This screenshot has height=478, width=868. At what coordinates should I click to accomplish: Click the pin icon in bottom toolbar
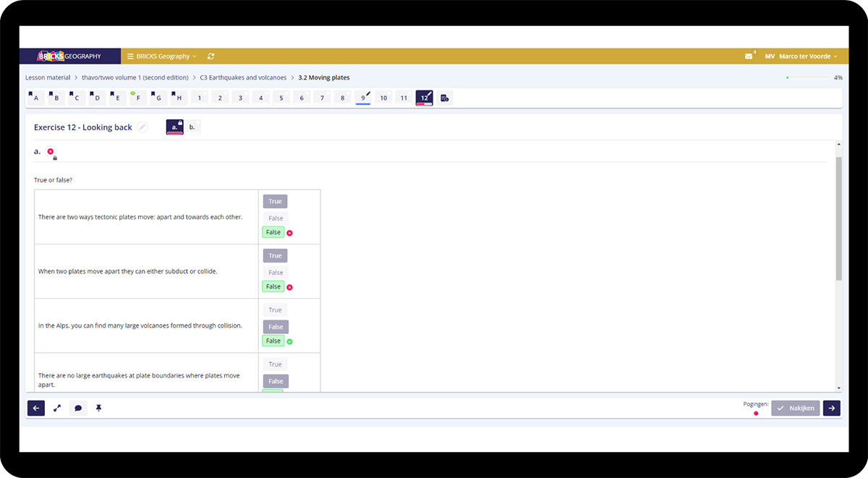[x=98, y=408]
